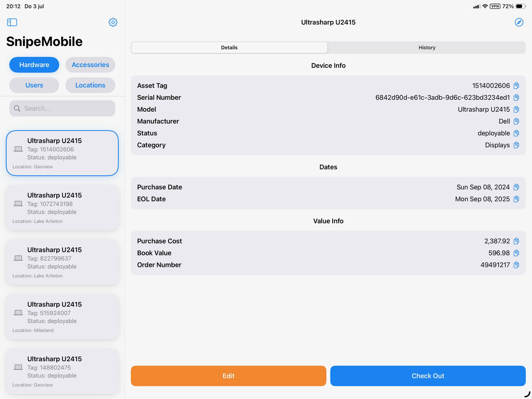The width and height of the screenshot is (532, 399).
Task: Tap the Wi-Fi indicator in status bar
Action: (x=485, y=6)
